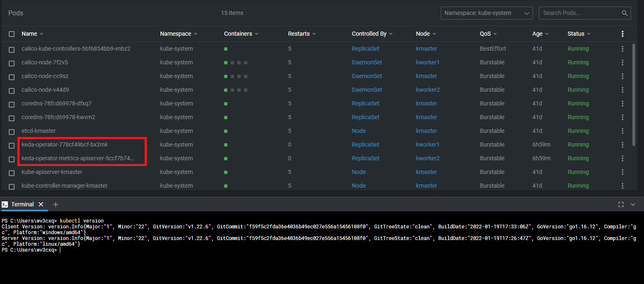Maximize the terminal panel with fullscreen icon

[621, 204]
